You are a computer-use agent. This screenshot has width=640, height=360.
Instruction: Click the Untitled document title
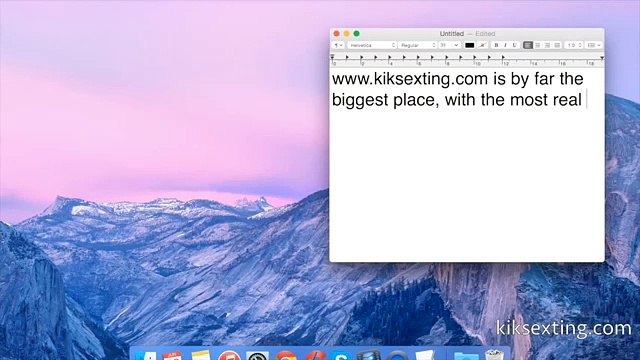pos(451,33)
